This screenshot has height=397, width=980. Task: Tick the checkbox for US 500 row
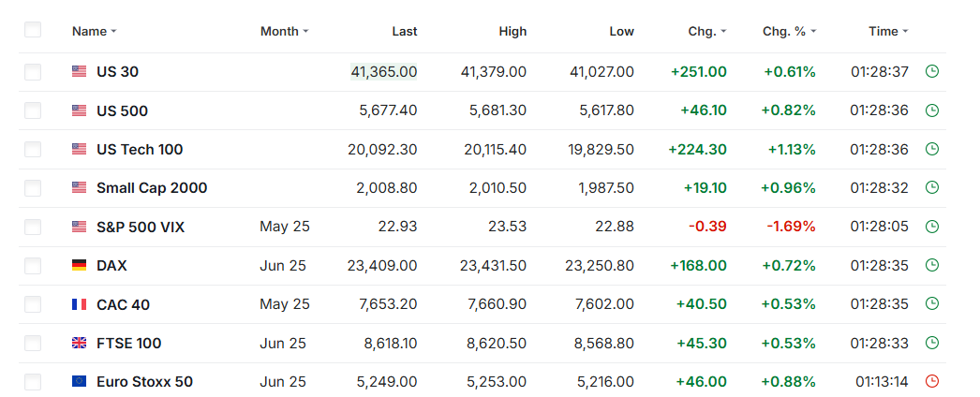pos(33,110)
